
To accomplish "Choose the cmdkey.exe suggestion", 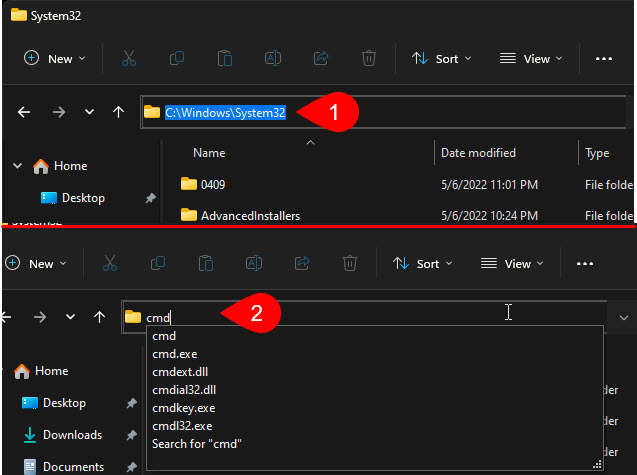I will click(x=376, y=408).
